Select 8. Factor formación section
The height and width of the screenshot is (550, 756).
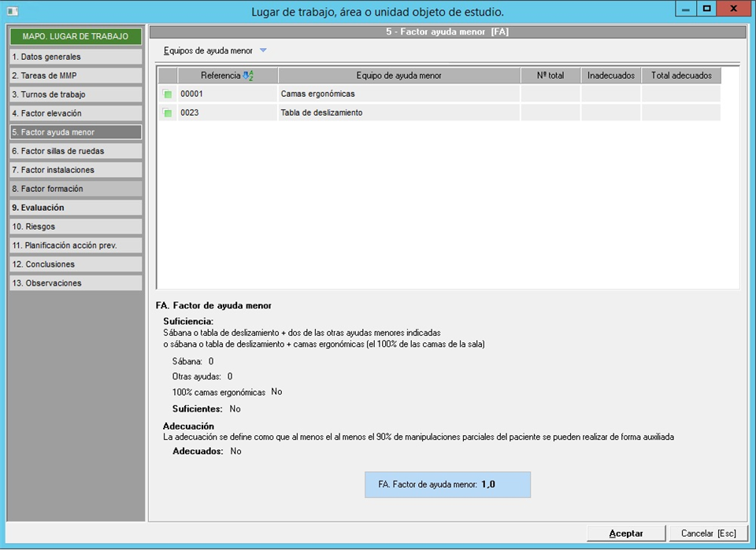76,189
